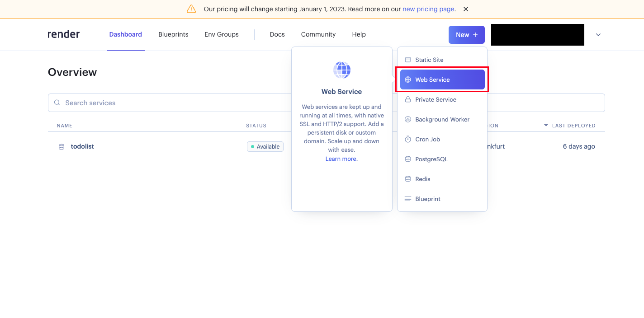
Task: Click the database icon beside todolist
Action: [61, 146]
